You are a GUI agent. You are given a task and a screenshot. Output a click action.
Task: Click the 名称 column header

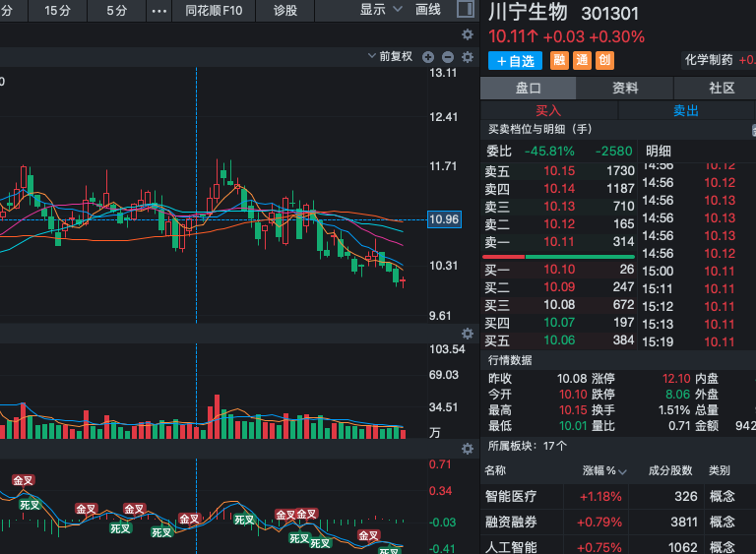pyautogui.click(x=495, y=470)
